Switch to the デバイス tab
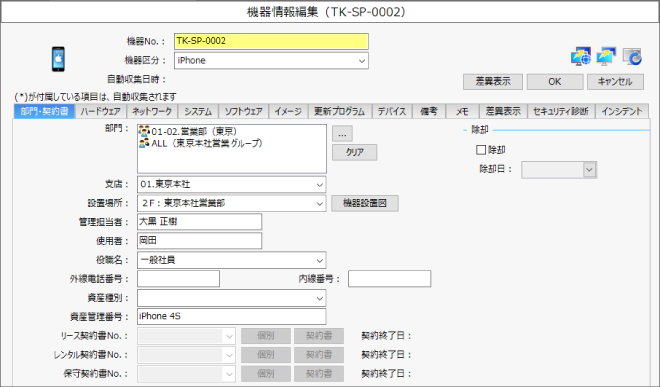The width and height of the screenshot is (660, 387). (x=391, y=111)
